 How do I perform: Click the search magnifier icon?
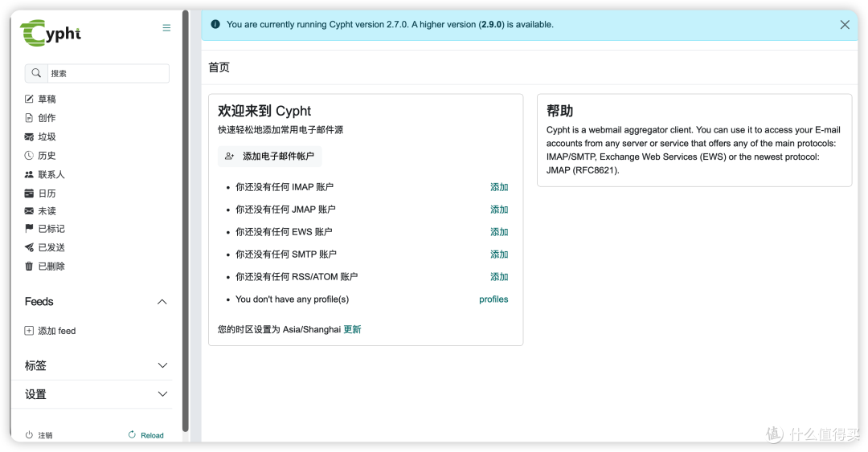pyautogui.click(x=36, y=73)
